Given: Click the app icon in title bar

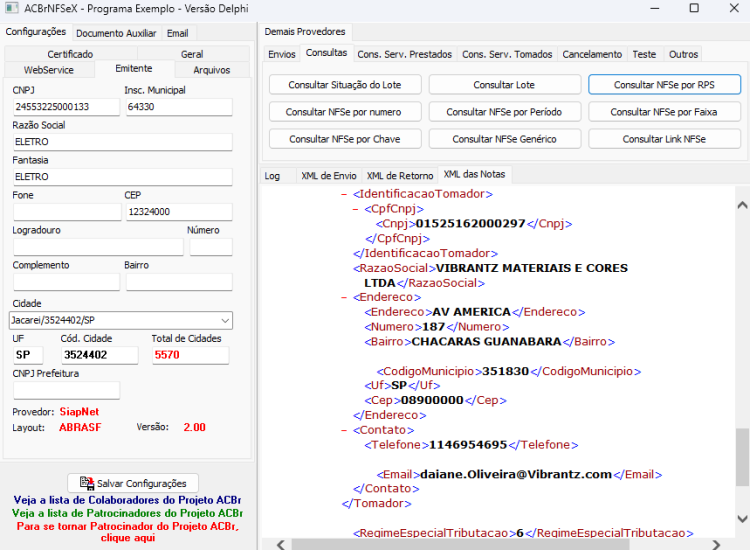Looking at the screenshot, I should 11,8.
